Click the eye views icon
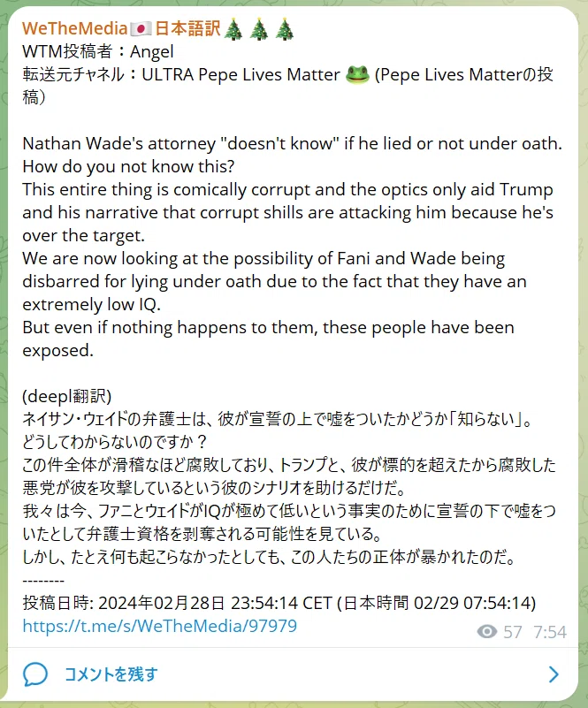This screenshot has width=588, height=708. (x=487, y=631)
